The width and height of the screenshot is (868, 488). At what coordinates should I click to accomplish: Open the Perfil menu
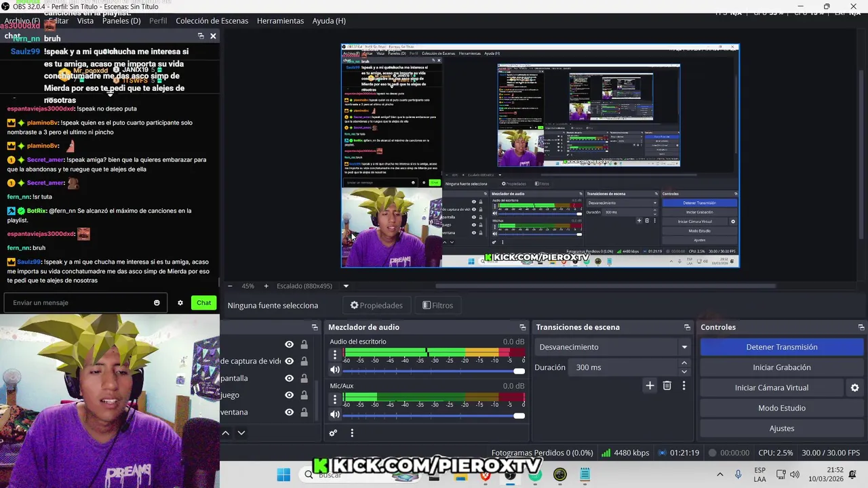(x=158, y=21)
